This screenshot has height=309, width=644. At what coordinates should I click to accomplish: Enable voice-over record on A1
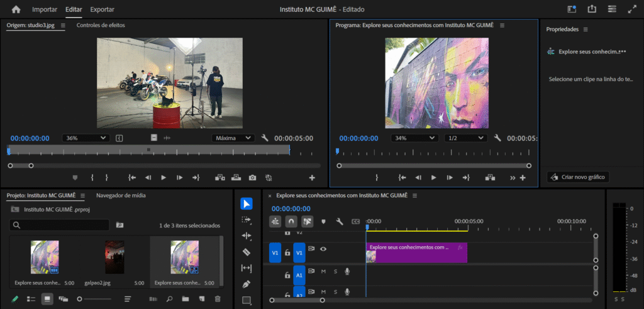(x=347, y=271)
